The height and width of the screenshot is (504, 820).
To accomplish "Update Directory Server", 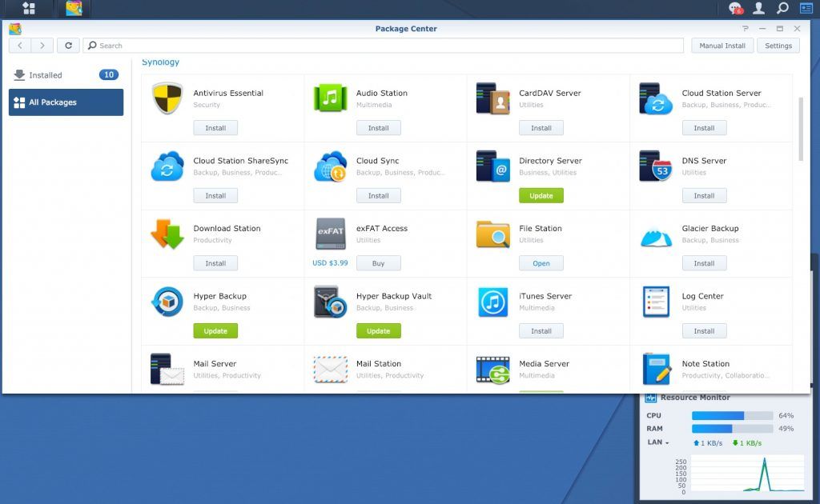I will [541, 196].
